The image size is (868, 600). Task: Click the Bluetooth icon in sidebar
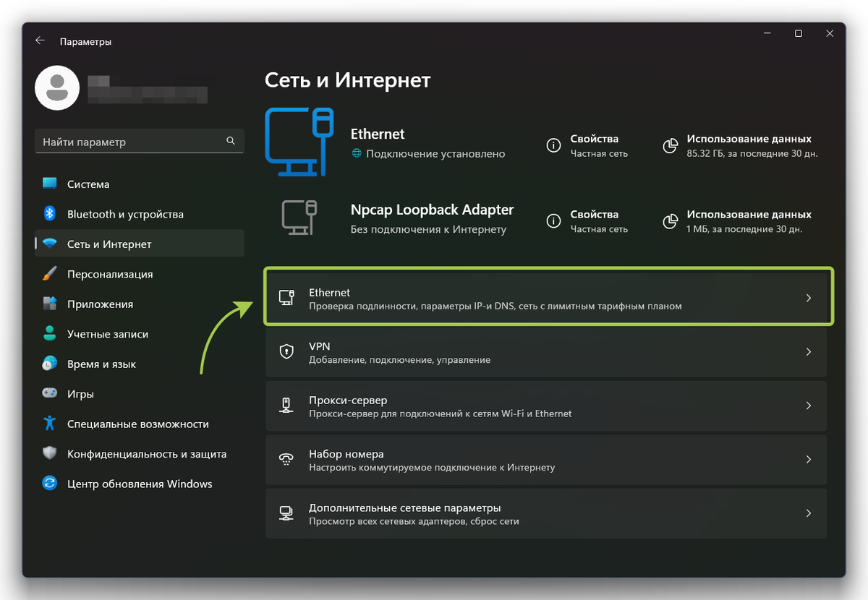coord(50,213)
